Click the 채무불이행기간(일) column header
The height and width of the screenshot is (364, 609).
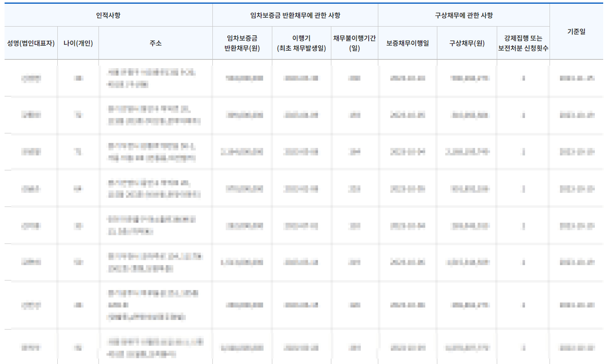tap(354, 43)
